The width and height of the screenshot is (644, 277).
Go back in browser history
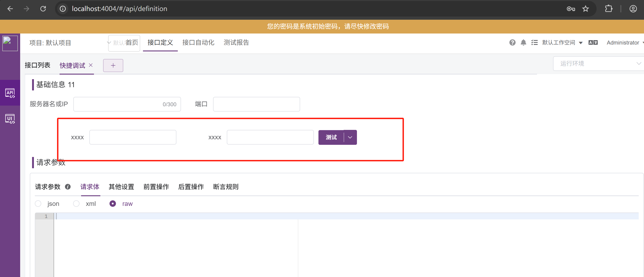click(x=10, y=9)
